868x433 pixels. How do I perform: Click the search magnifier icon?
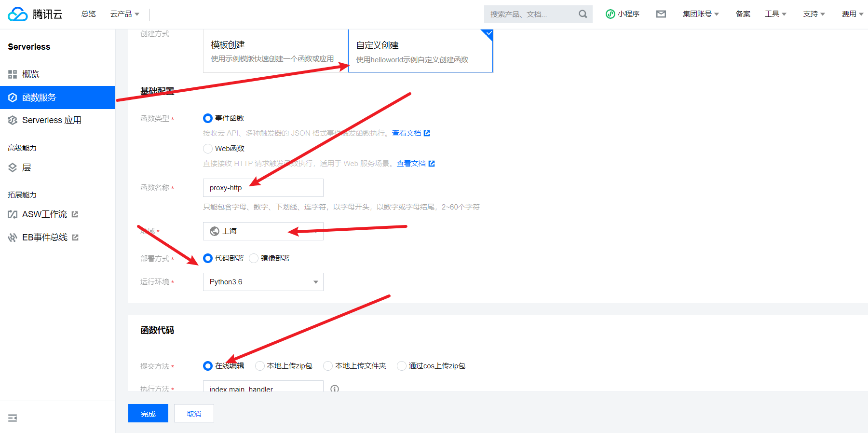tap(583, 14)
